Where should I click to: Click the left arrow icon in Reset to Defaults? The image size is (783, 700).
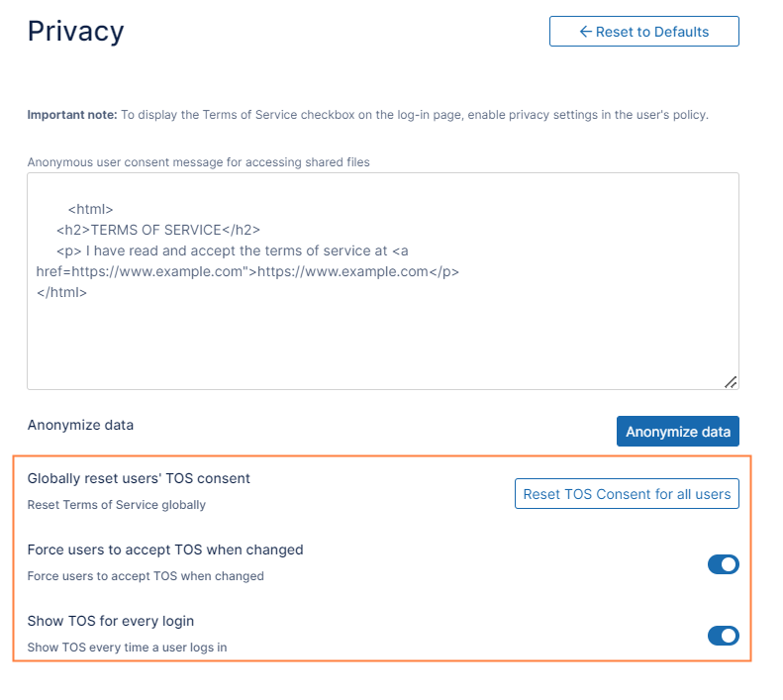(x=585, y=32)
